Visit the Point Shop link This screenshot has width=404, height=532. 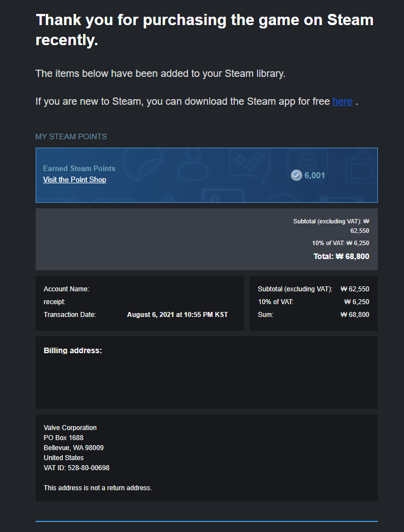75,180
